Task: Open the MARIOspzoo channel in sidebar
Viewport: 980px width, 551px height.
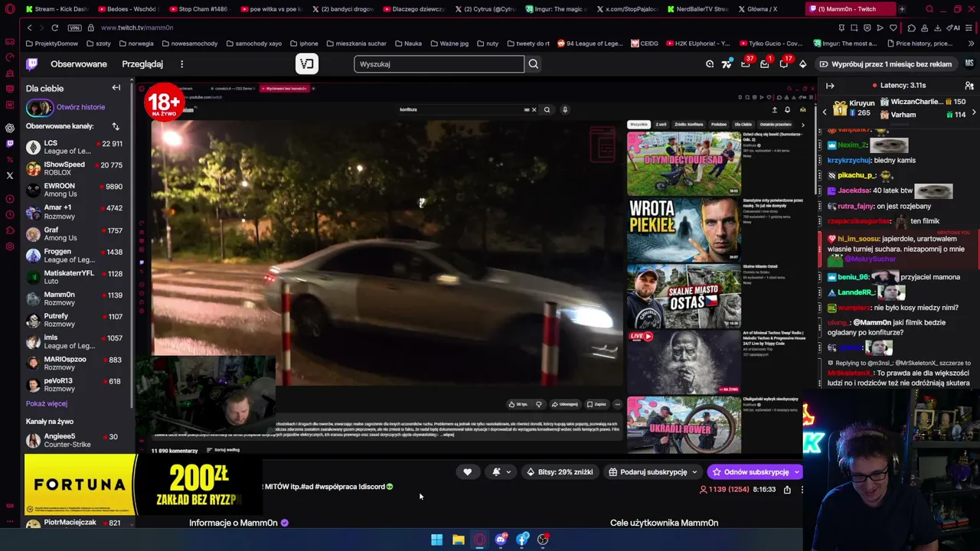Action: point(74,364)
